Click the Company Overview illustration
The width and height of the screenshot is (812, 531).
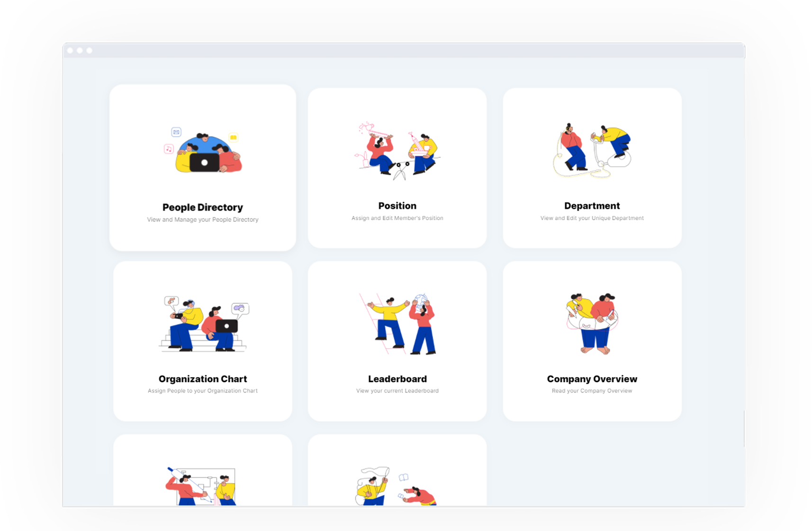coord(592,324)
